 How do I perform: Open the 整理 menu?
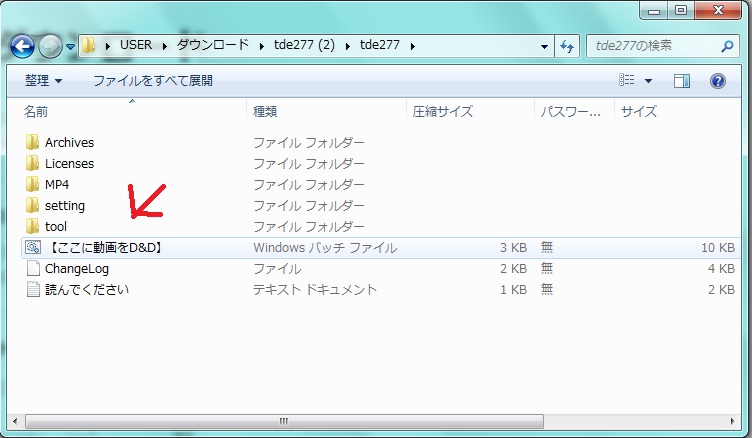point(43,81)
